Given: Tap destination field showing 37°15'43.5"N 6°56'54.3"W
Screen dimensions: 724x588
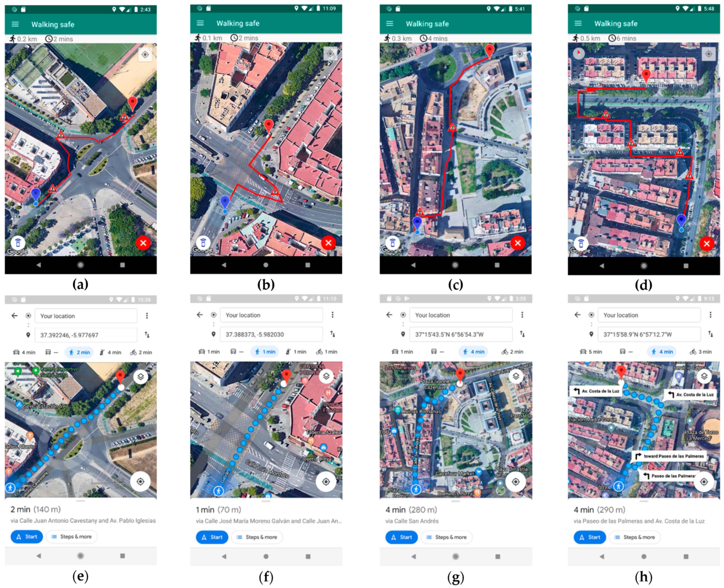Looking at the screenshot, I should point(461,334).
